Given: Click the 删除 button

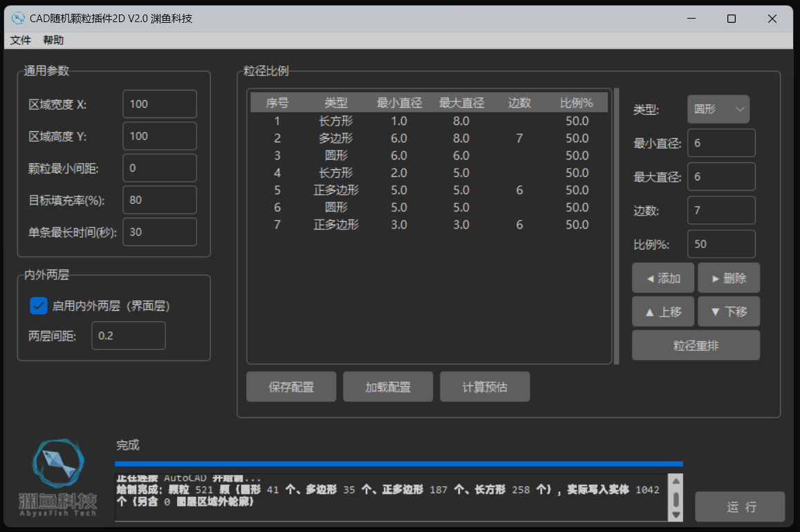Looking at the screenshot, I should [x=729, y=278].
